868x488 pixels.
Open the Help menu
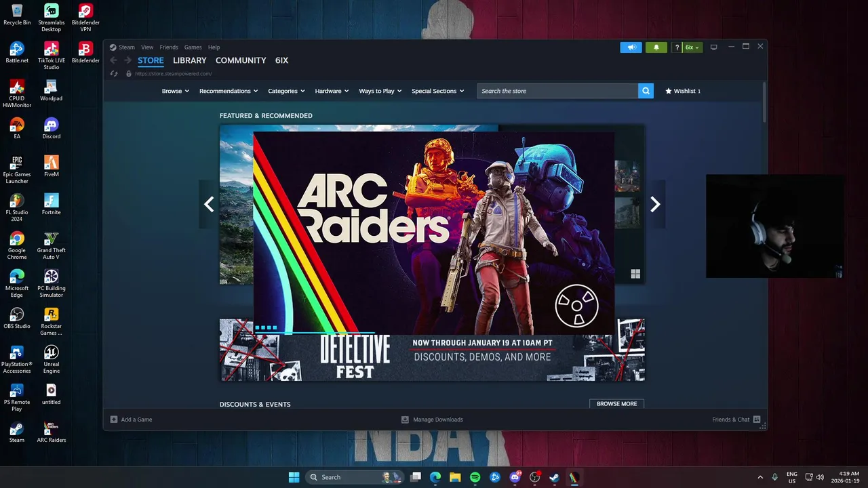[214, 47]
